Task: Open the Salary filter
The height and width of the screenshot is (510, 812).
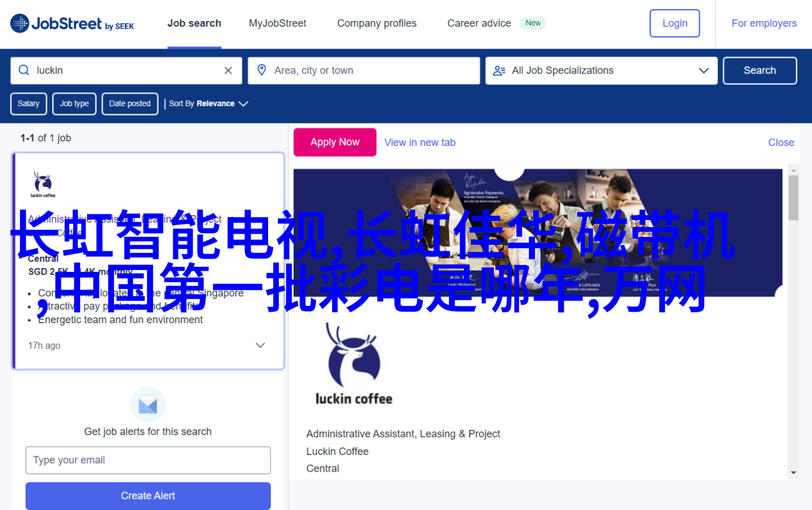Action: pyautogui.click(x=28, y=104)
